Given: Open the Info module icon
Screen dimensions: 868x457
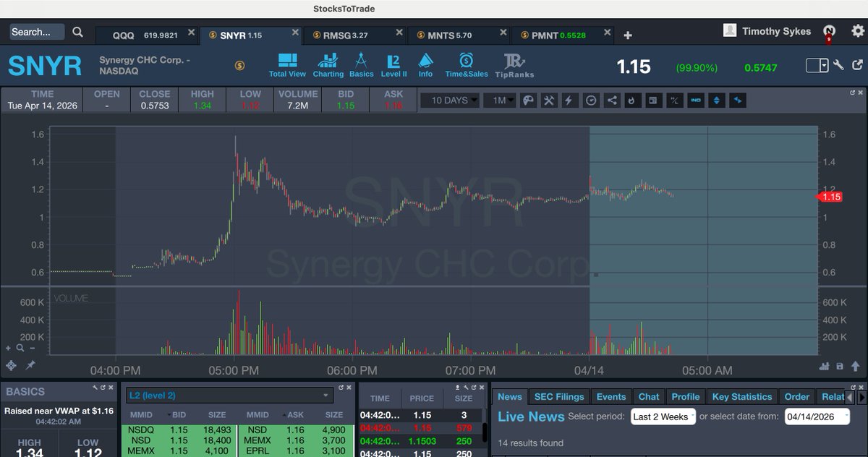Looking at the screenshot, I should click(x=425, y=64).
